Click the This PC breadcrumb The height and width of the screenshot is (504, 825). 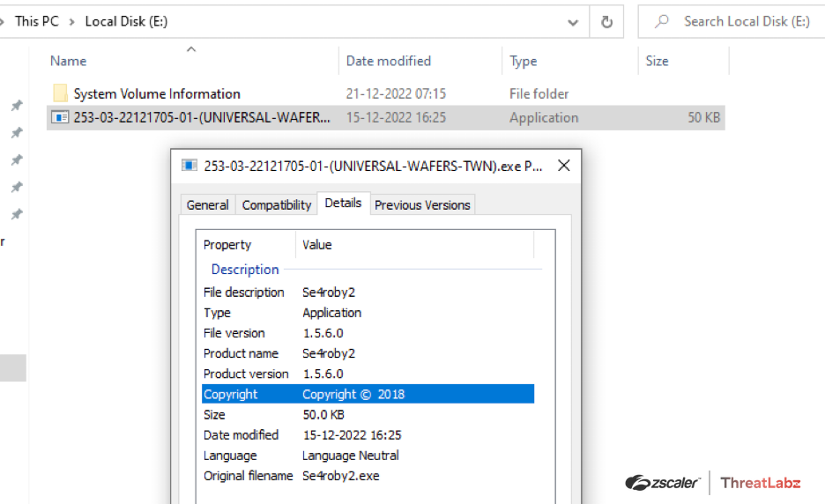coord(38,21)
